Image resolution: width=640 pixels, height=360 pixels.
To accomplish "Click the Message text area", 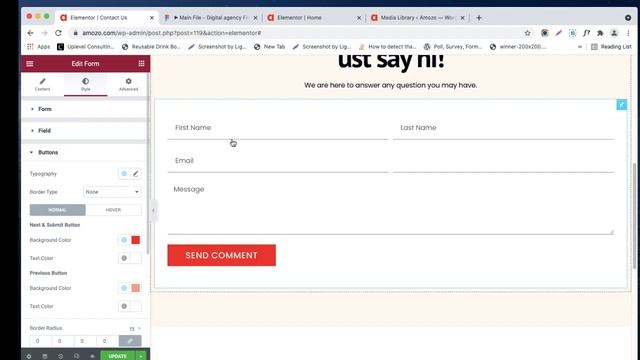I will (x=391, y=208).
